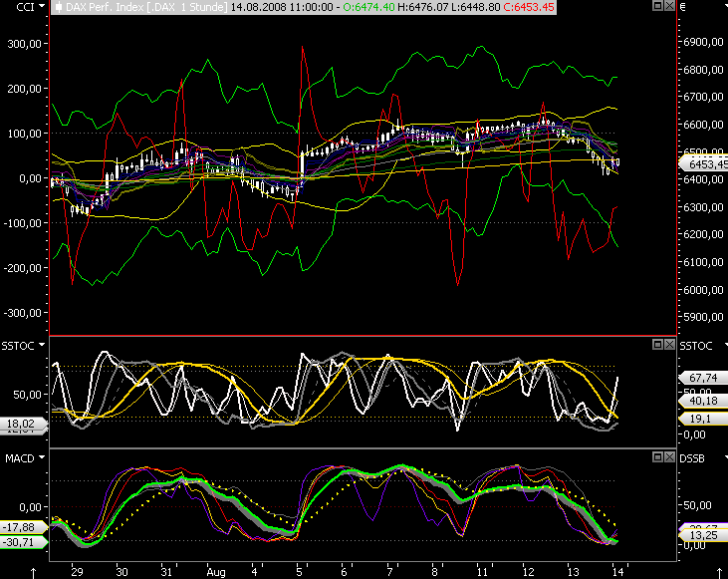Click the date 29 on the time axis

(77, 572)
